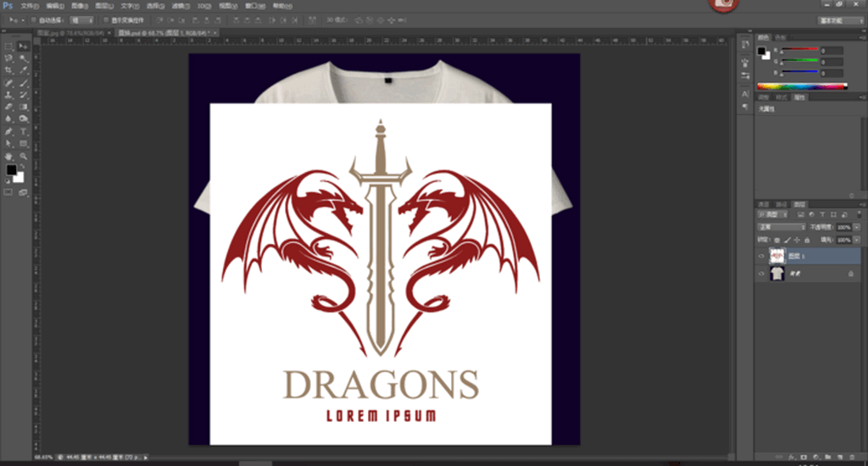Select the Eraser tool

8,107
